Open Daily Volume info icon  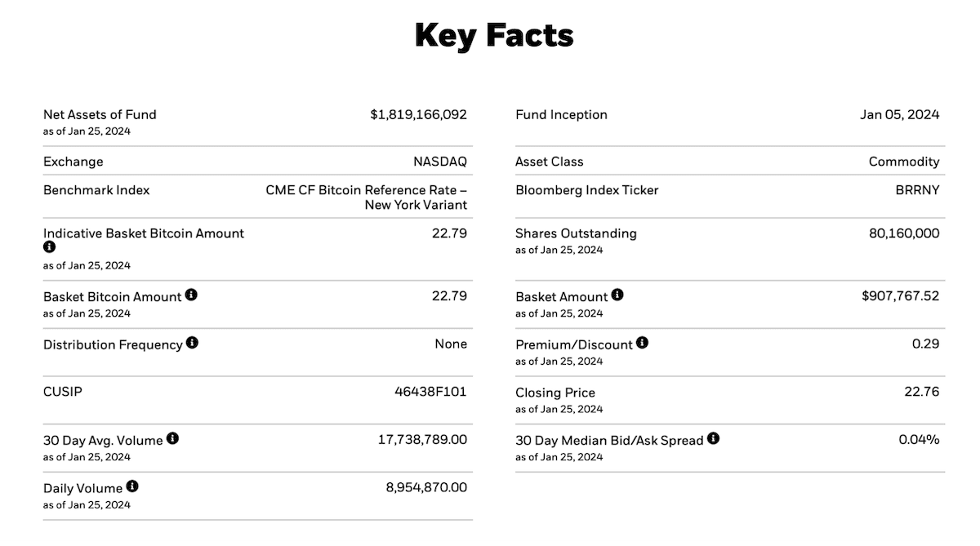[x=132, y=486]
